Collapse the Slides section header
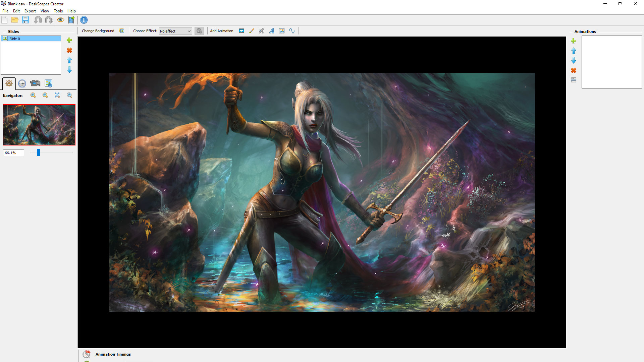Screen dimensions: 644x362 pos(13,32)
